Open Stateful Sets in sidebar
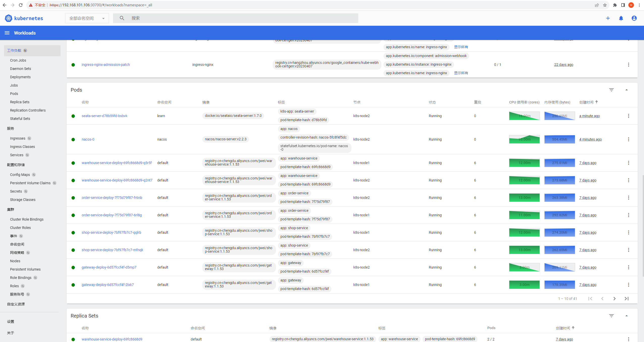The height and width of the screenshot is (342, 644). click(20, 119)
